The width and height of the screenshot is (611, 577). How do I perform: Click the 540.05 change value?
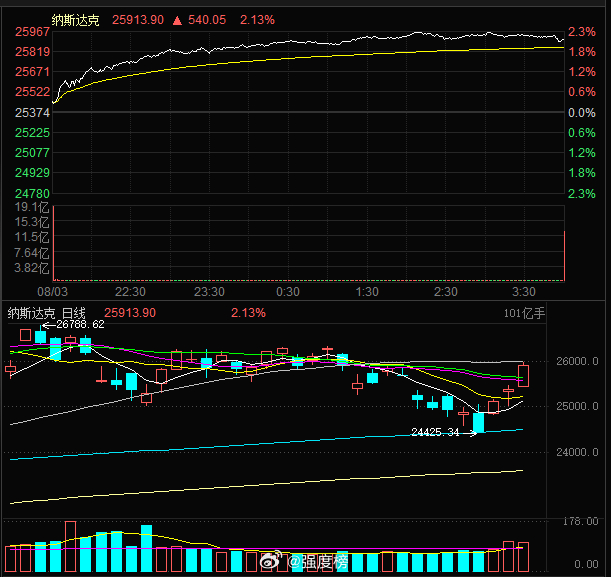pyautogui.click(x=207, y=20)
